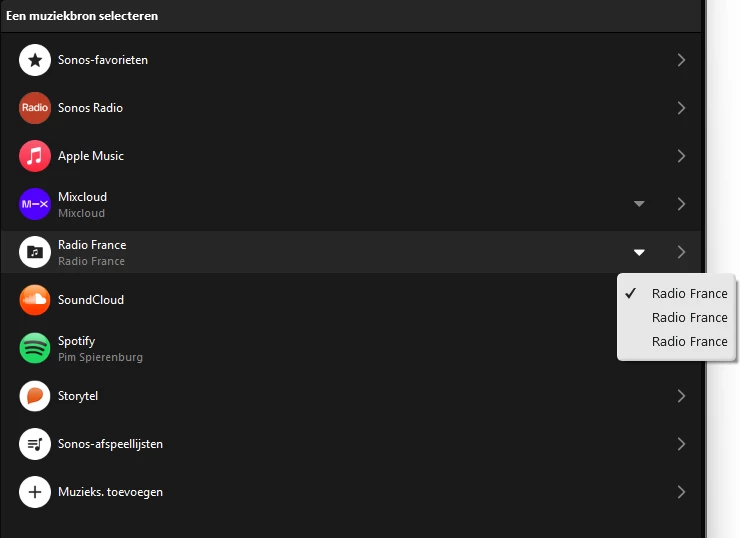Click the Radio France folder icon

[x=35, y=252]
